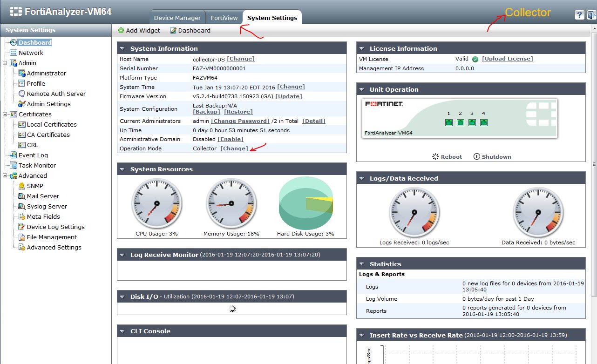597x364 pixels.
Task: Collapse the Insert Rate vs Receive Rate widget
Action: (362, 335)
